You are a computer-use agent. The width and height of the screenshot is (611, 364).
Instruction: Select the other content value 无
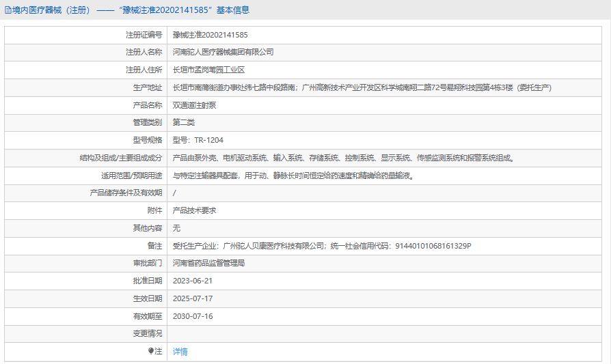pos(176,228)
